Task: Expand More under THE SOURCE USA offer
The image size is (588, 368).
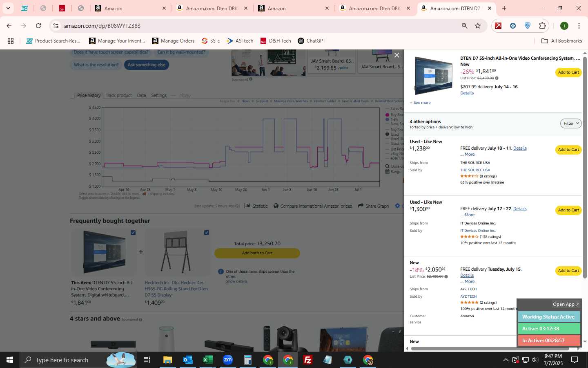Action: pyautogui.click(x=470, y=155)
